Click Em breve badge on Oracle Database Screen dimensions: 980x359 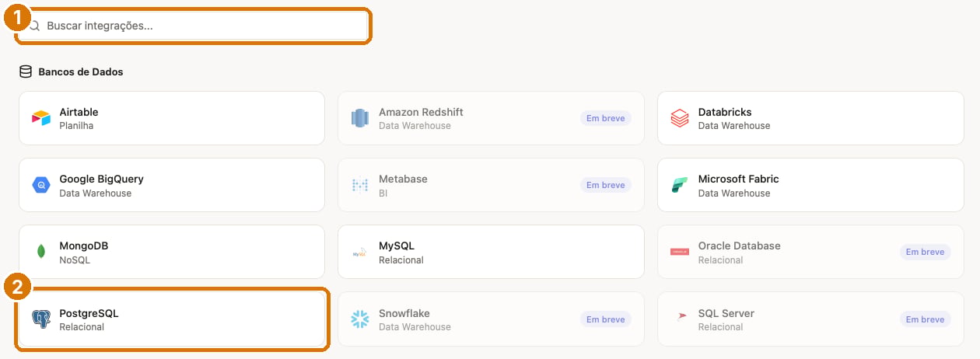(926, 252)
